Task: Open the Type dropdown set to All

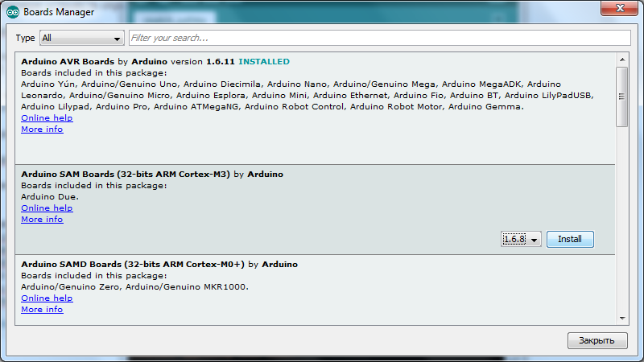Action: coord(82,38)
